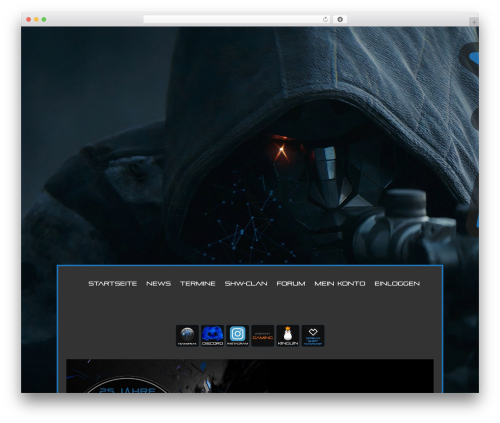Click the 25 Jahre banner image
This screenshot has width=500, height=423.
[x=250, y=376]
